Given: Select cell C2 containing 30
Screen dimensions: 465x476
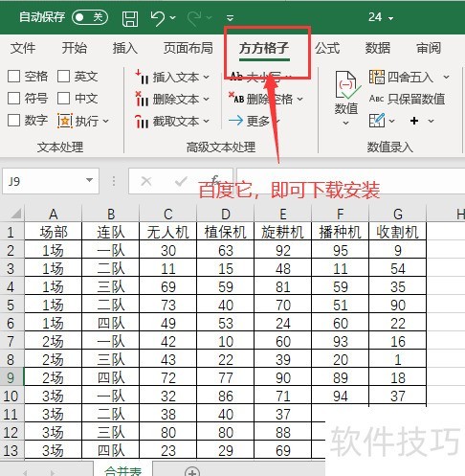Looking at the screenshot, I should 168,250.
